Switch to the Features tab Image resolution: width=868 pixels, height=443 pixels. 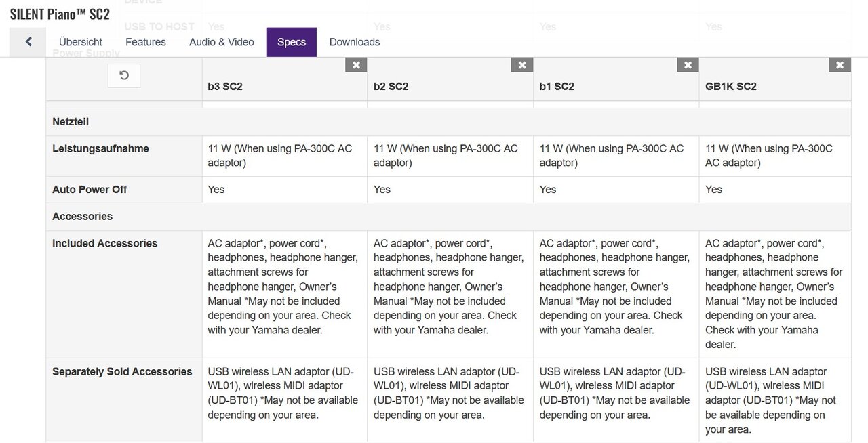146,42
